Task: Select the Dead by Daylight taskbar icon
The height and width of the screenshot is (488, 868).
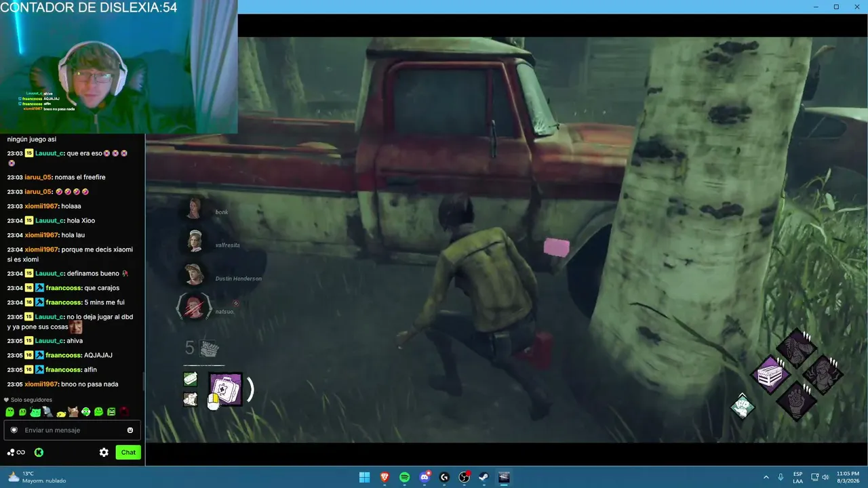Action: [504, 477]
